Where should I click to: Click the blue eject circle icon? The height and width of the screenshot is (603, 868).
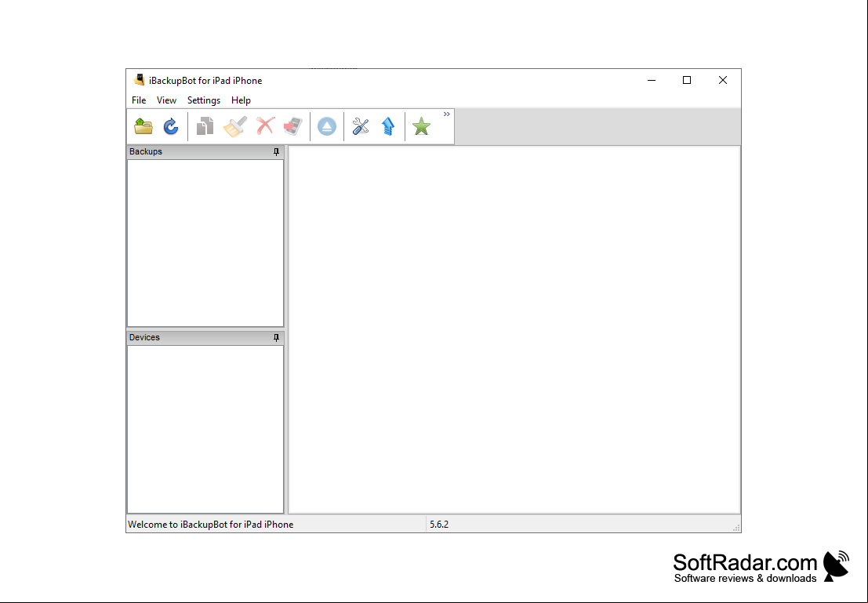pos(327,126)
